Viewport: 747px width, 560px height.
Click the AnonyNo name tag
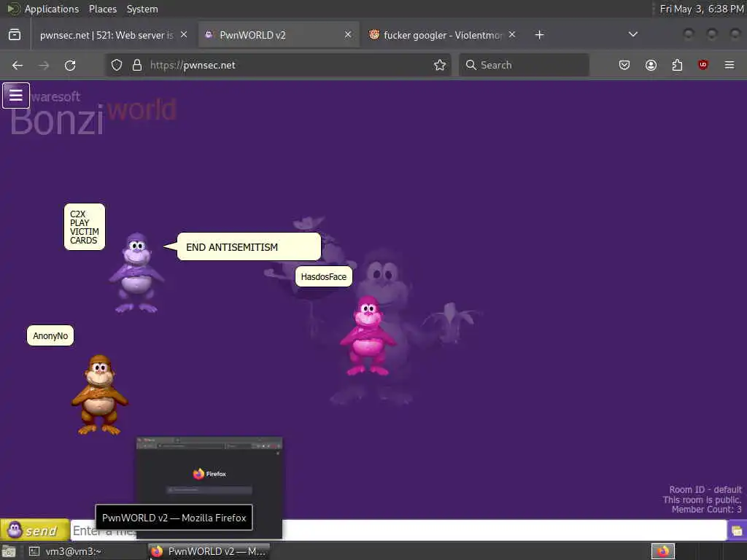(x=50, y=335)
